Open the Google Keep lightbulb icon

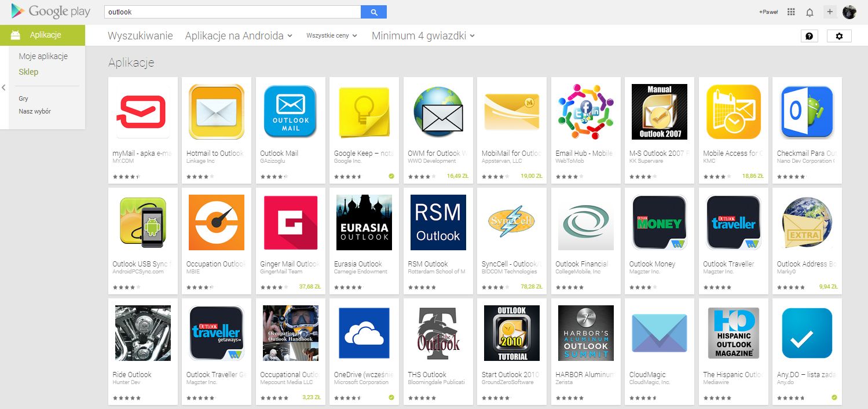pos(364,112)
